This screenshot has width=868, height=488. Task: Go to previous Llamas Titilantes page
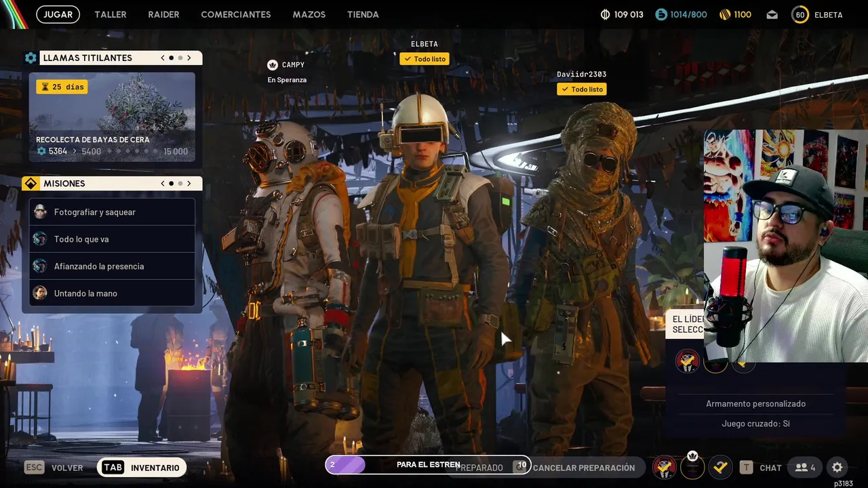click(163, 58)
